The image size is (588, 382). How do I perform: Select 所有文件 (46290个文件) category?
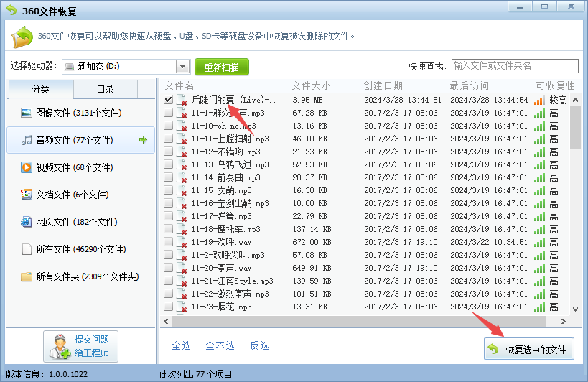point(80,249)
